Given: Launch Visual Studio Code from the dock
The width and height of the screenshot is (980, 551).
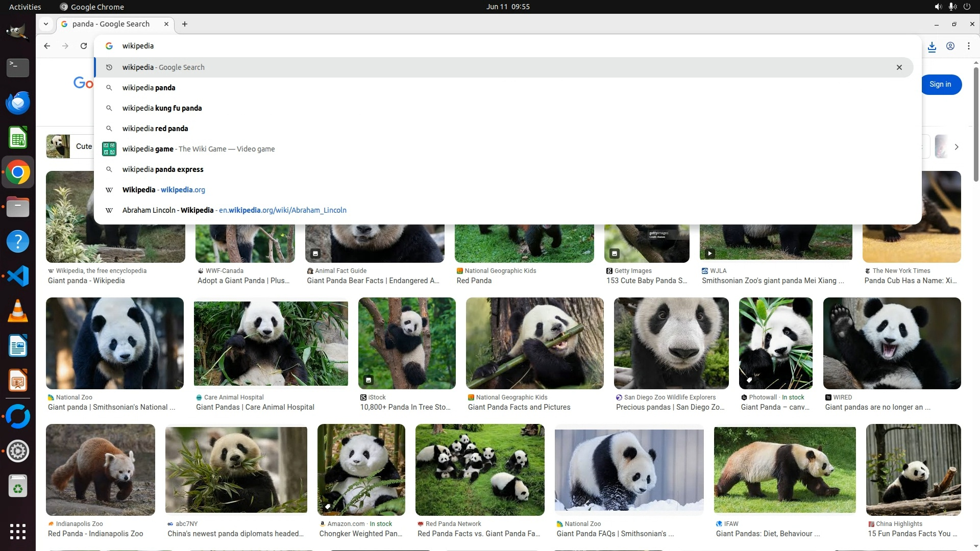Looking at the screenshot, I should tap(18, 277).
